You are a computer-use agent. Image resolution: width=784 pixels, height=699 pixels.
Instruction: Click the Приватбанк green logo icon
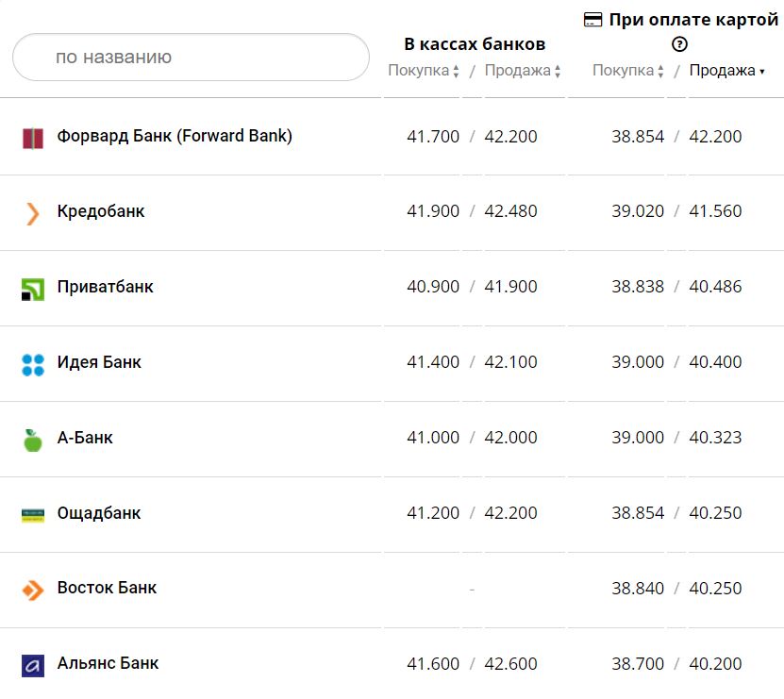33,289
